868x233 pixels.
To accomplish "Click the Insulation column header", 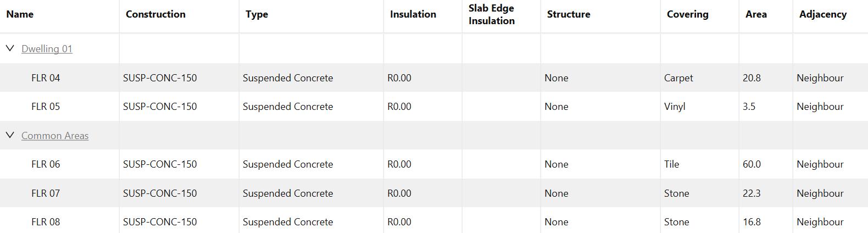I will [413, 14].
